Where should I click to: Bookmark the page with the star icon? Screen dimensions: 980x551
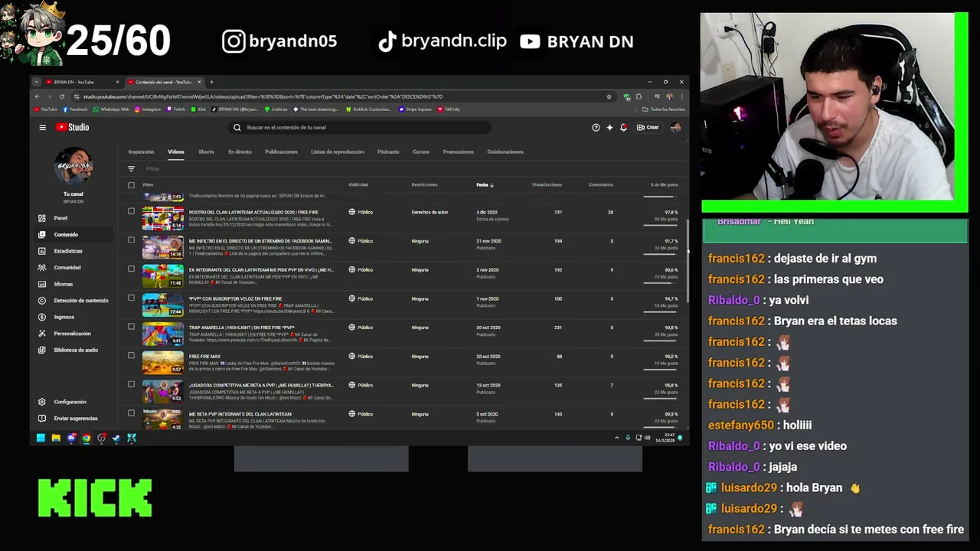(x=609, y=96)
